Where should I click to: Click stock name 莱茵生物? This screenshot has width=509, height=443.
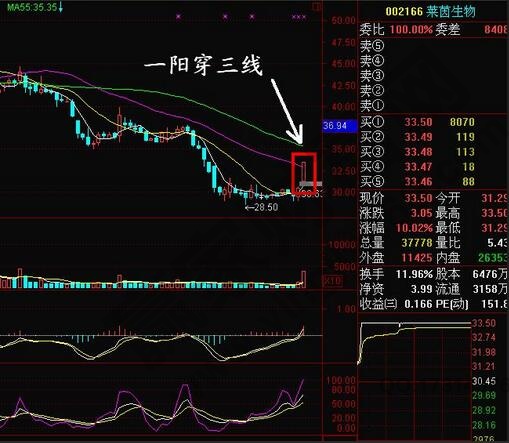click(x=451, y=12)
